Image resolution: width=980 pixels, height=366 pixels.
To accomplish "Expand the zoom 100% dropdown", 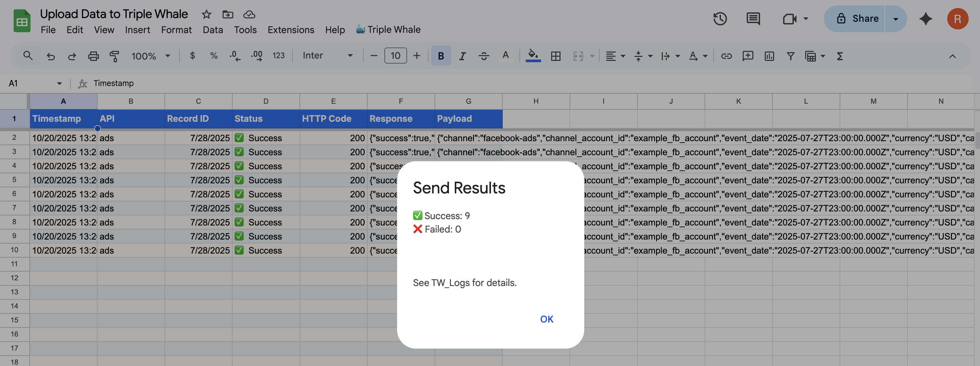I will pos(151,56).
